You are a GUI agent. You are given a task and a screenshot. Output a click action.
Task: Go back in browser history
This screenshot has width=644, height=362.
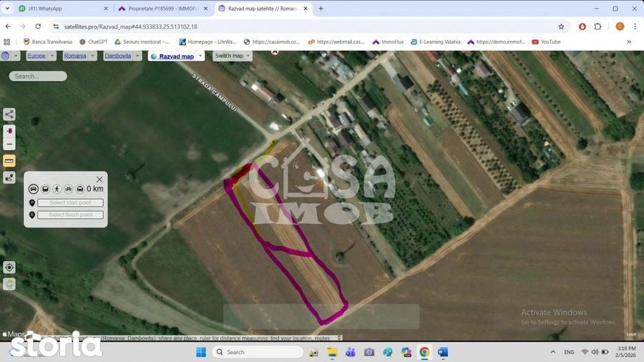(8, 26)
